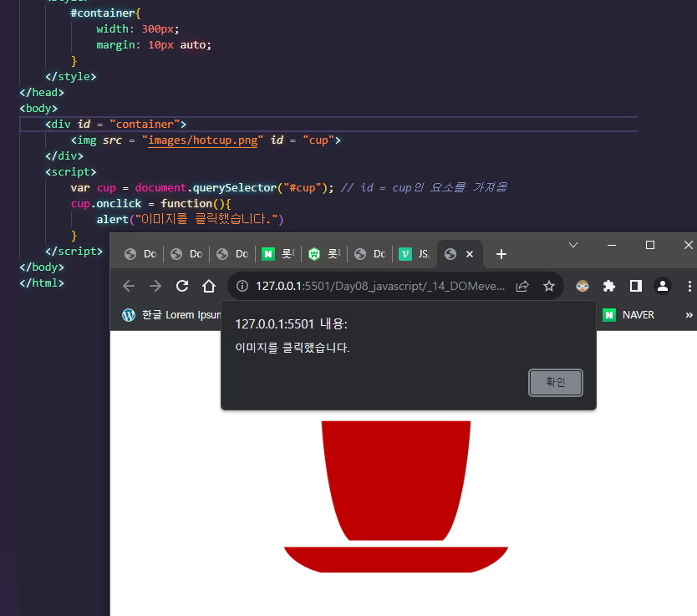The image size is (697, 616).
Task: Switch to the second Do tab
Action: coord(186,254)
